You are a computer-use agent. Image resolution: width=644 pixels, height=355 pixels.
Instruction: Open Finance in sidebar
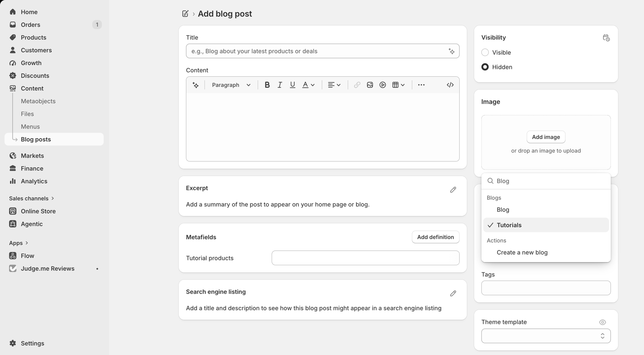coord(54,169)
